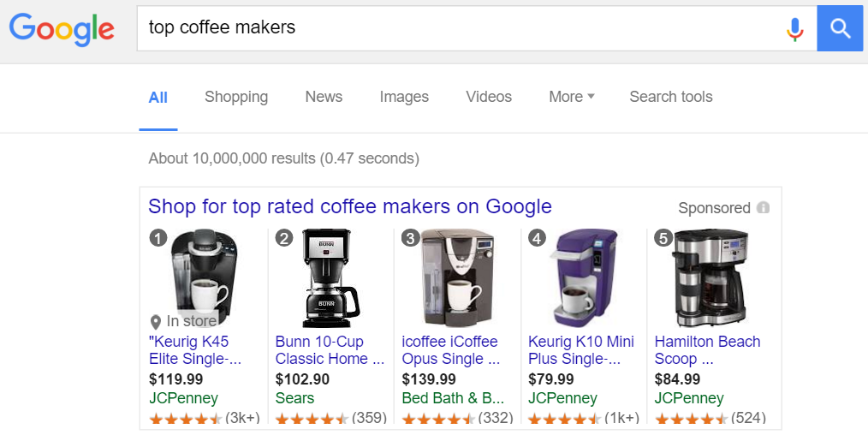The height and width of the screenshot is (447, 868).
Task: Open the News results tab
Action: pyautogui.click(x=324, y=97)
